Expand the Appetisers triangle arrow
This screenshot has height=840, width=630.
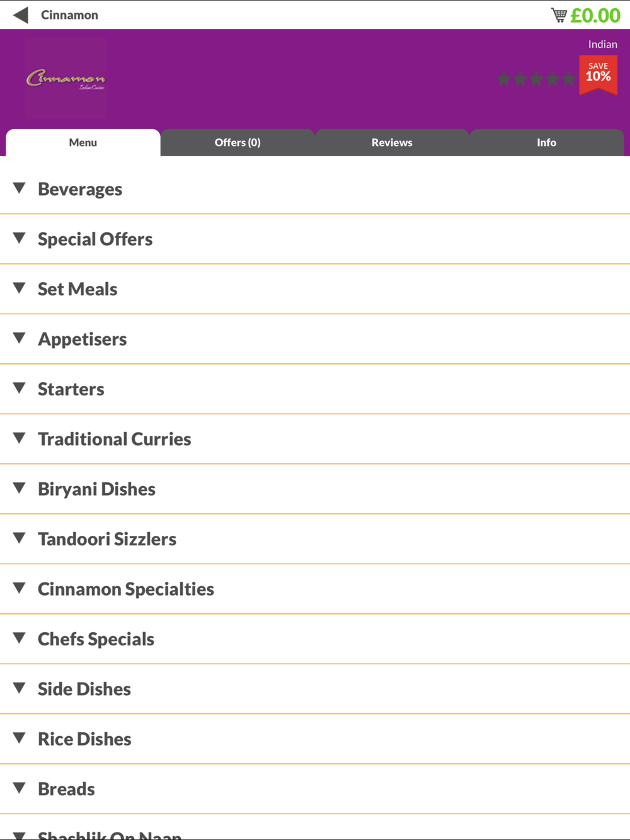[20, 338]
